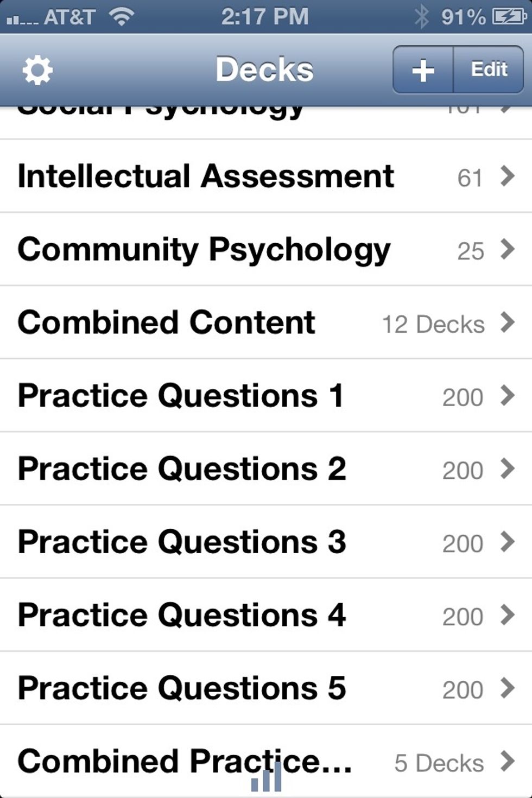The width and height of the screenshot is (532, 798).
Task: Open app settings with the gear icon
Action: click(x=37, y=69)
